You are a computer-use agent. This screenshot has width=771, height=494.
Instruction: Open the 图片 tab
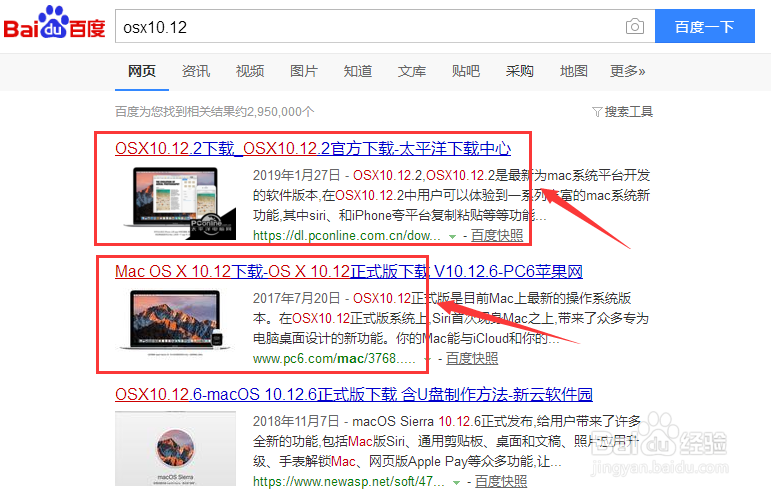[304, 71]
